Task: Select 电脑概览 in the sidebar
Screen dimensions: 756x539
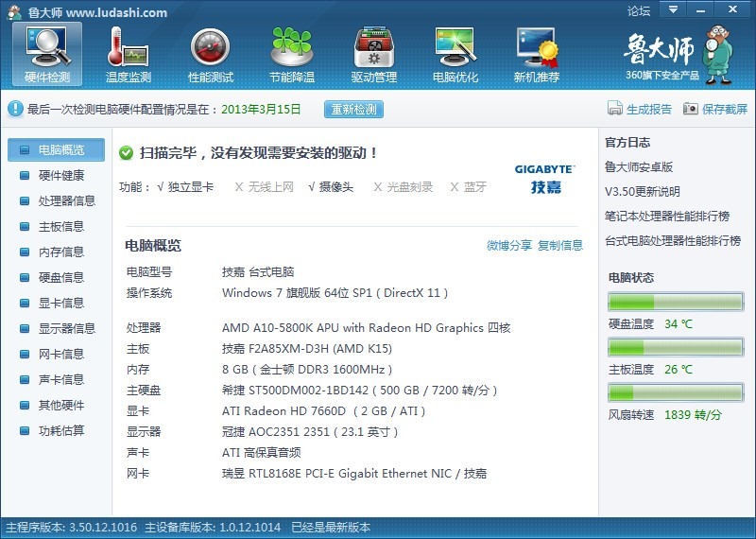Action: [x=56, y=150]
